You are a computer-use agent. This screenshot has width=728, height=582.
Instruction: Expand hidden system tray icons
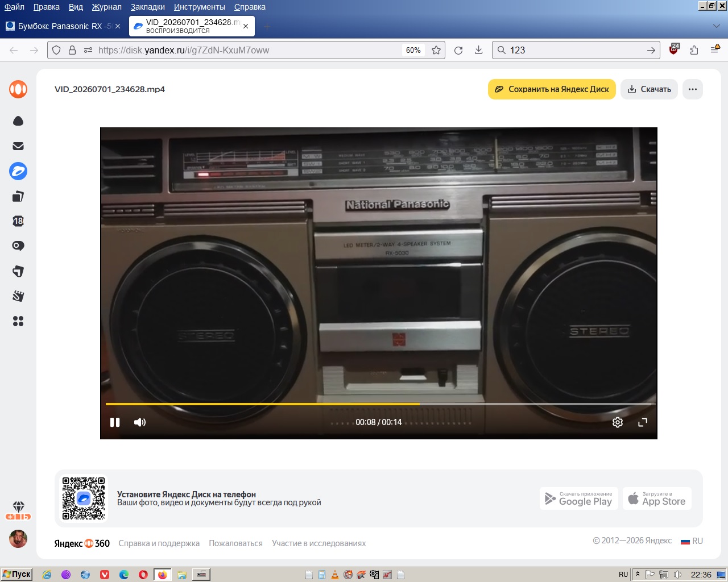point(638,574)
